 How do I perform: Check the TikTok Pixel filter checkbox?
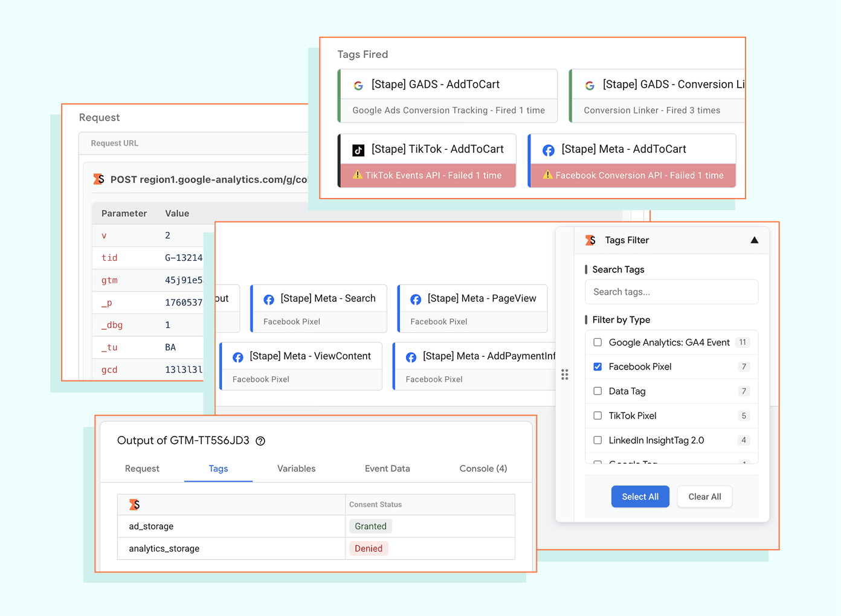(x=598, y=415)
